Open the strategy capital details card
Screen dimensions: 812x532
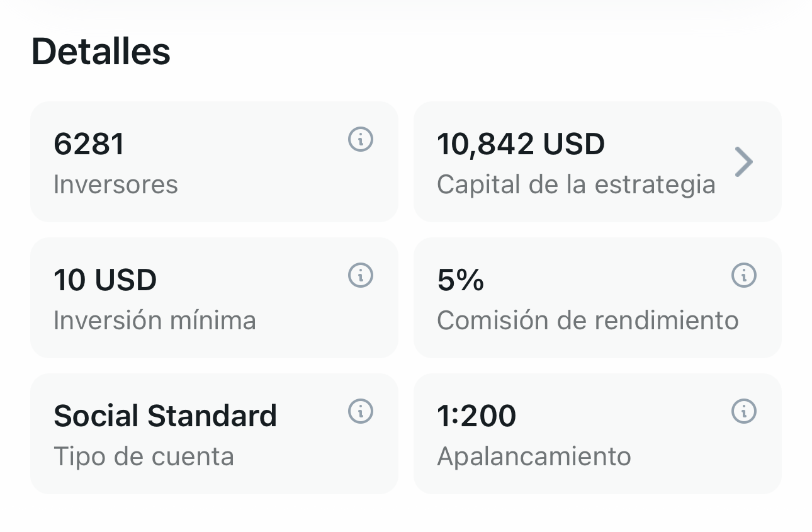point(597,162)
